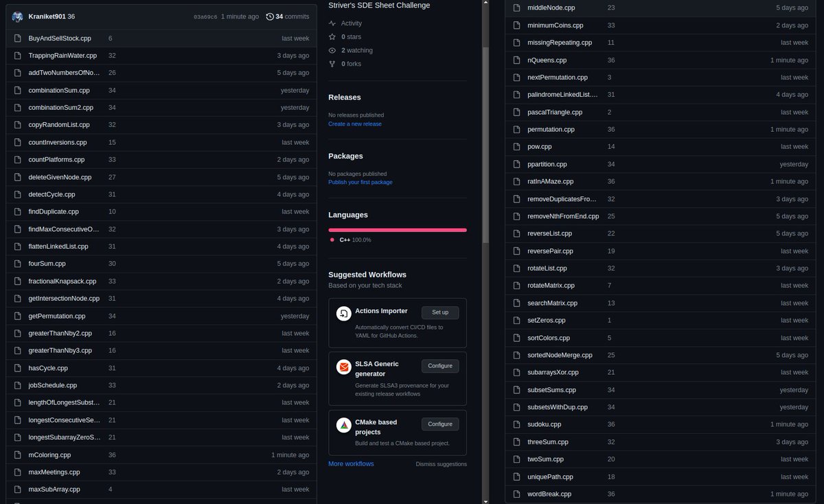Open the More workflows link
824x504 pixels.
click(x=351, y=464)
